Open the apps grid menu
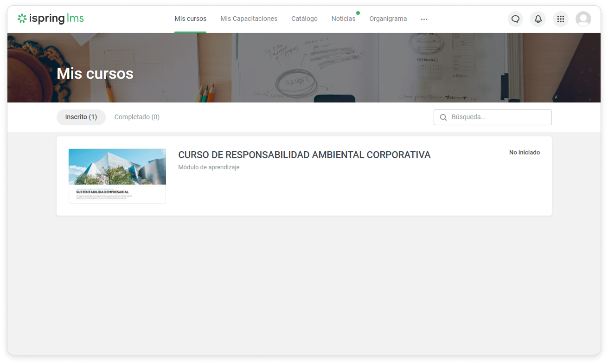 click(x=561, y=19)
